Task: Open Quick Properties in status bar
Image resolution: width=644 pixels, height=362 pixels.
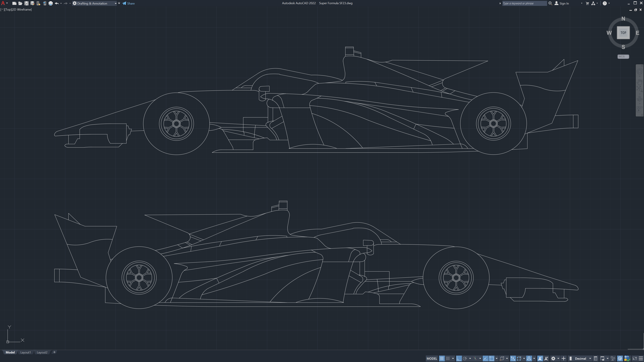Action: tap(596, 358)
